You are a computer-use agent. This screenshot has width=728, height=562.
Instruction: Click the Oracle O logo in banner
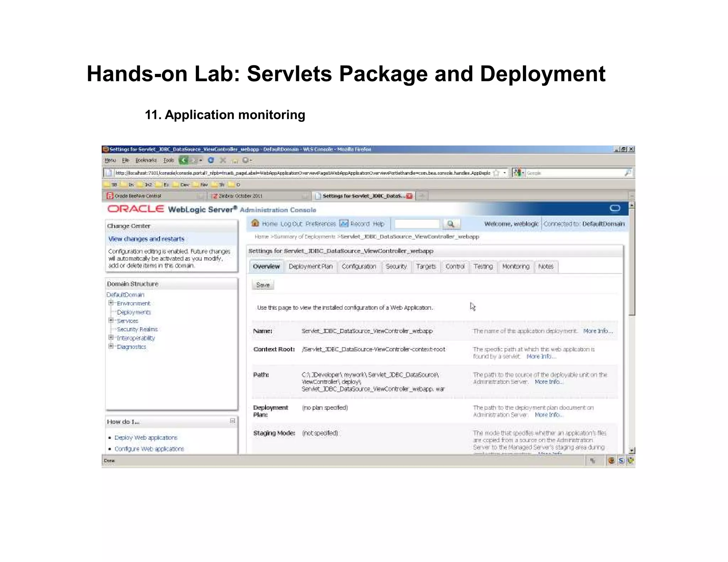tap(615, 209)
